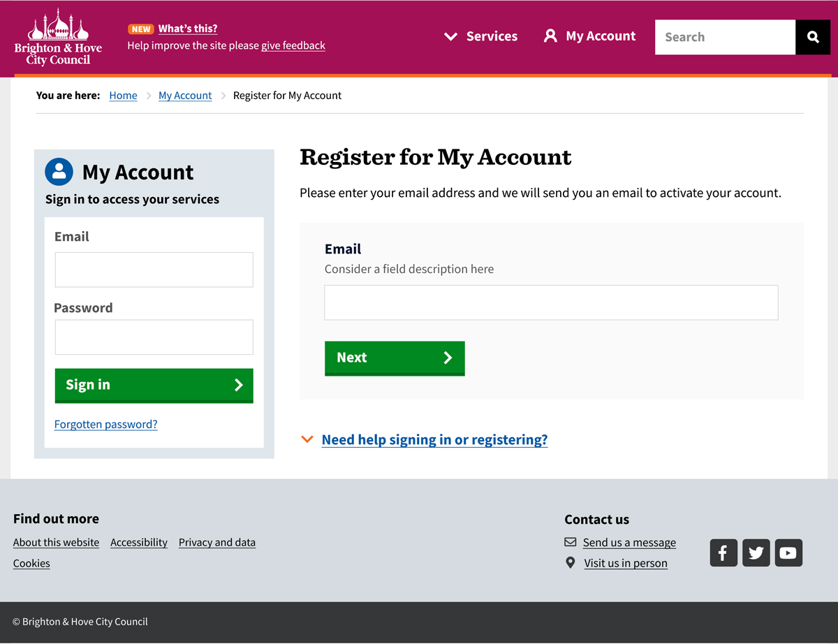Image resolution: width=838 pixels, height=644 pixels.
Task: Click the envelope icon beside Send us a message
Action: [x=571, y=542]
